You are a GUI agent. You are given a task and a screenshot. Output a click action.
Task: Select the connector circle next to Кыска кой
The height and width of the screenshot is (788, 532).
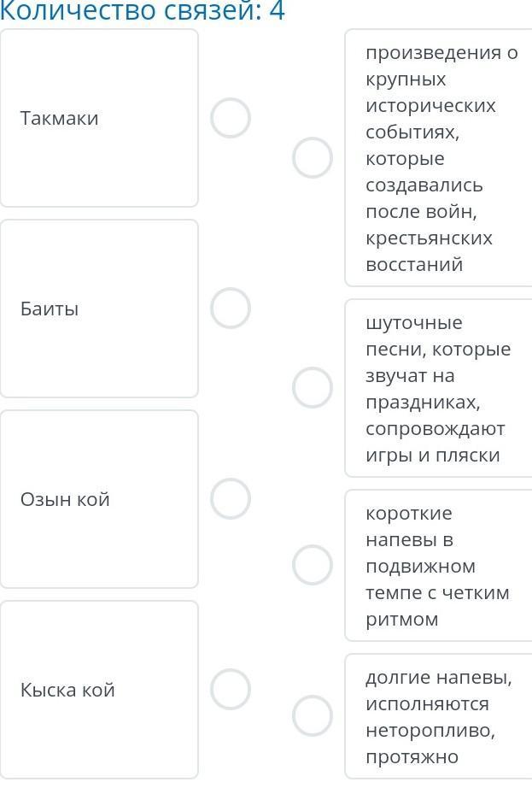pyautogui.click(x=231, y=690)
